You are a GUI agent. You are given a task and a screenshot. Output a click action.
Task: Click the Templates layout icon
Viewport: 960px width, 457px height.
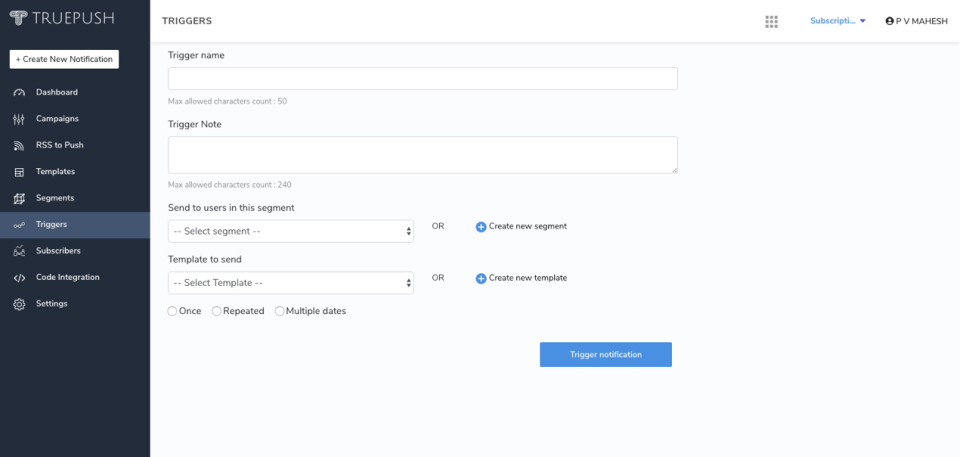19,172
